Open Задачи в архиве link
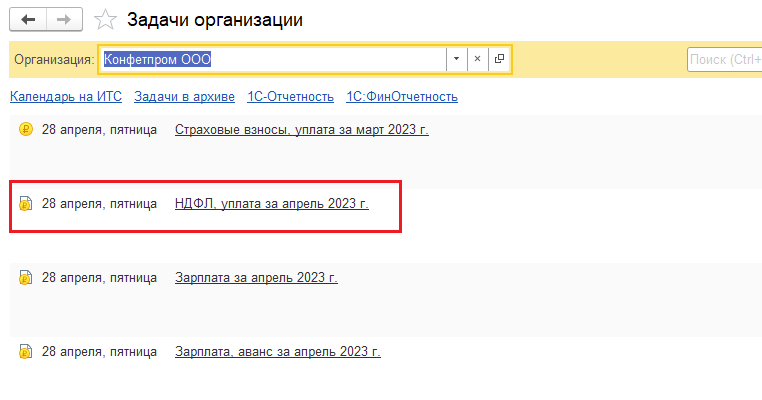Image resolution: width=762 pixels, height=400 pixels. click(184, 97)
